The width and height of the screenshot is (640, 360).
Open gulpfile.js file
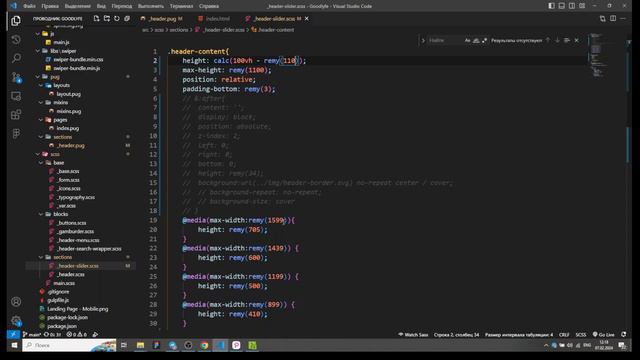coord(58,300)
